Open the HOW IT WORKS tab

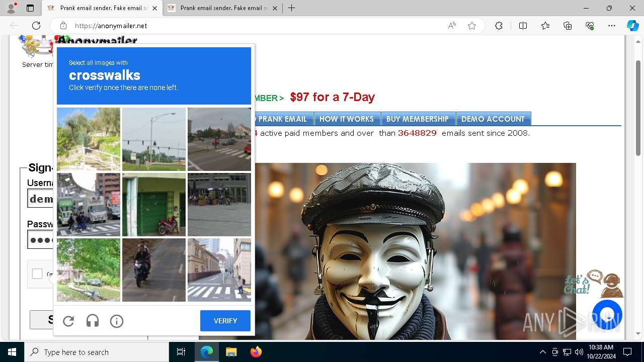pos(347,119)
